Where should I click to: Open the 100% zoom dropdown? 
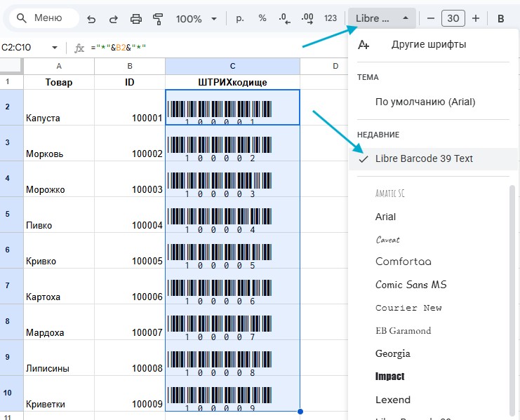pyautogui.click(x=196, y=19)
